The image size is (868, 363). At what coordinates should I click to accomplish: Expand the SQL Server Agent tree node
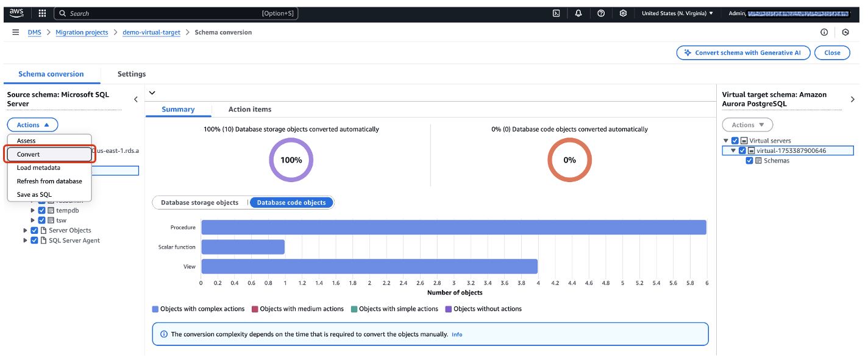[x=26, y=241]
